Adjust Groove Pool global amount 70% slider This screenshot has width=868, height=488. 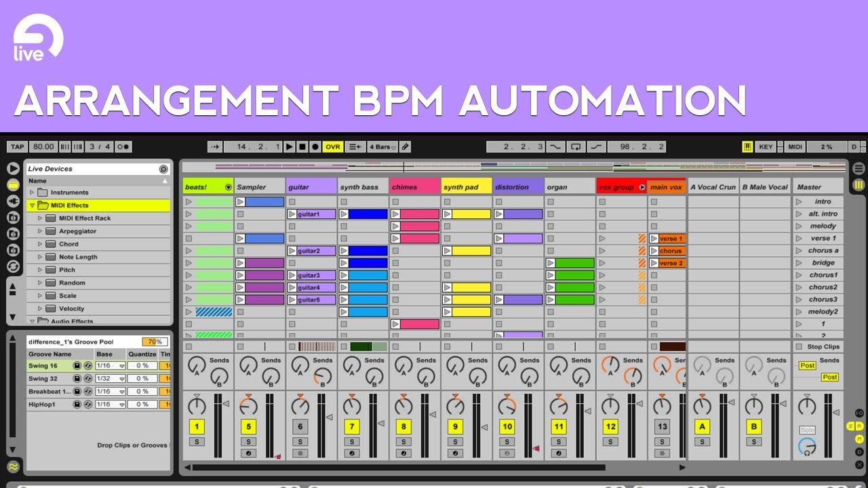[155, 342]
